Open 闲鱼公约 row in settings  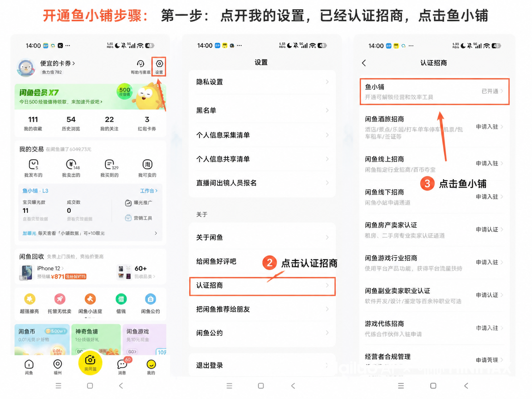(x=262, y=333)
